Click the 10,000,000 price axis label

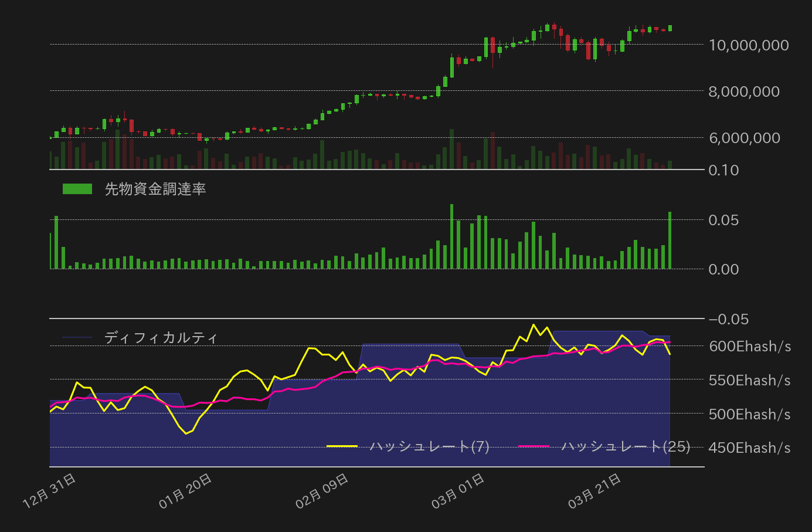pos(749,45)
